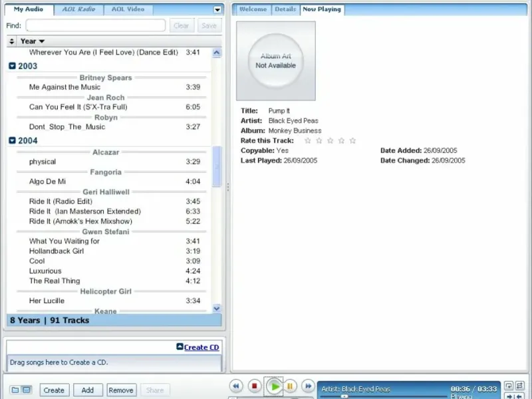The image size is (532, 399).
Task: Click the left folder view icon
Action: [15, 390]
